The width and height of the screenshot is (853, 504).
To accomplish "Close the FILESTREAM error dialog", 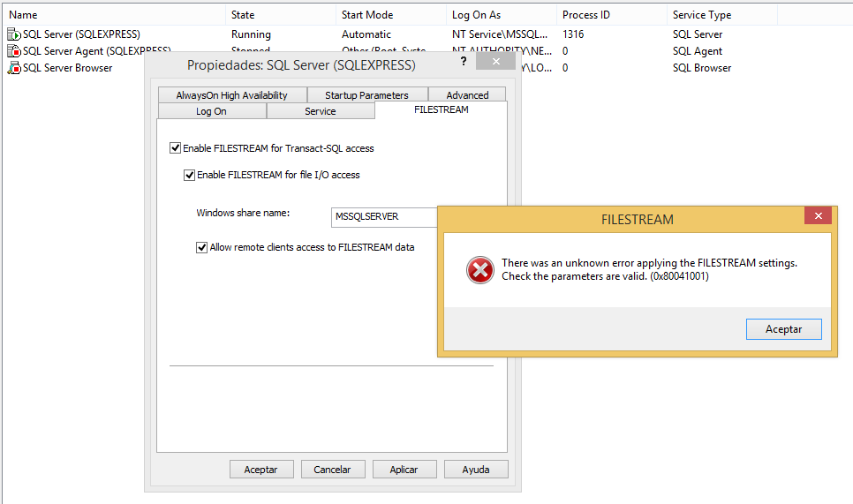I will click(x=818, y=216).
